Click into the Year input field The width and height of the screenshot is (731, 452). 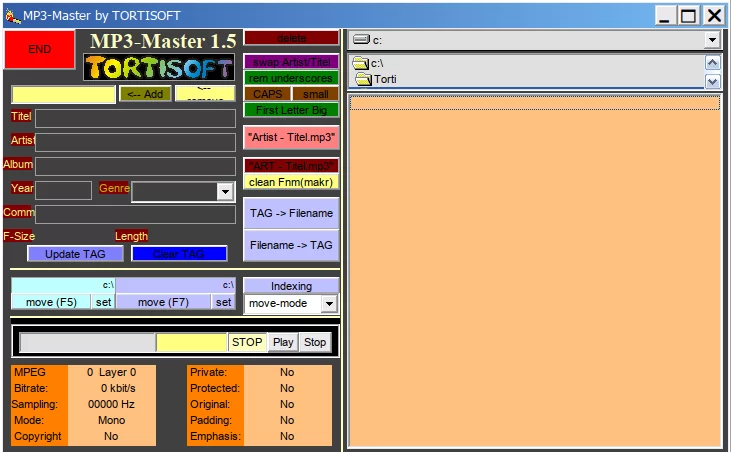(x=63, y=191)
